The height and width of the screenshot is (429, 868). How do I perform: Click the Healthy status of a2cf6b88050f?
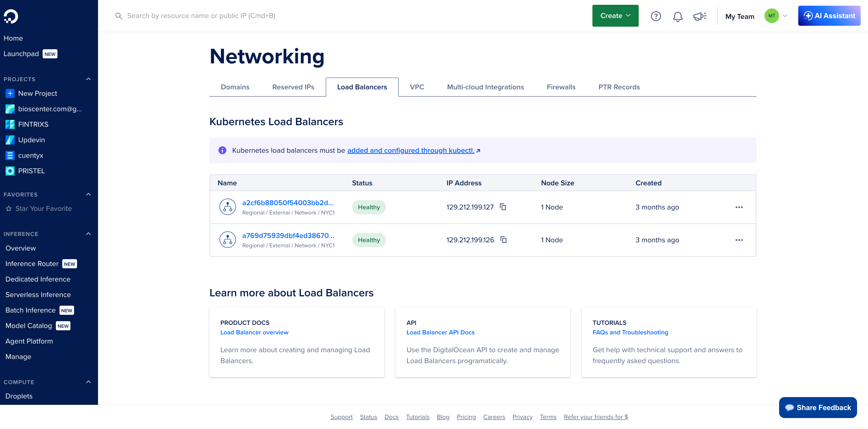point(369,207)
